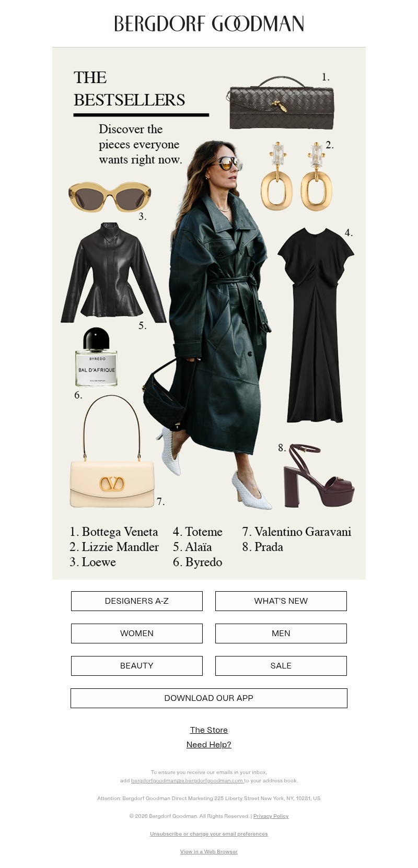Shop the Sale button
This screenshot has width=418, height=868.
(281, 666)
